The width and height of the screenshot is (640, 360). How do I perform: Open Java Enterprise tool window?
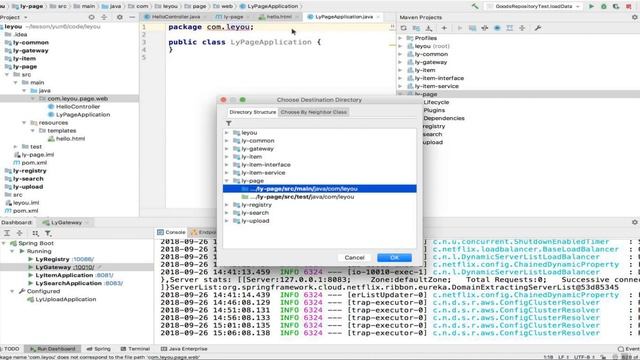[x=184, y=349]
